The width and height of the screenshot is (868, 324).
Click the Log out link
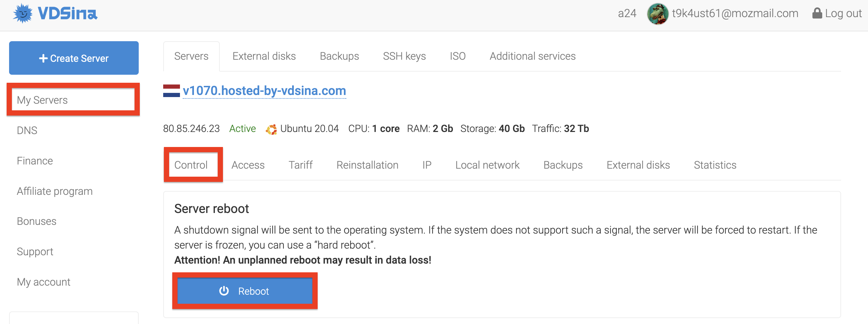pyautogui.click(x=837, y=13)
